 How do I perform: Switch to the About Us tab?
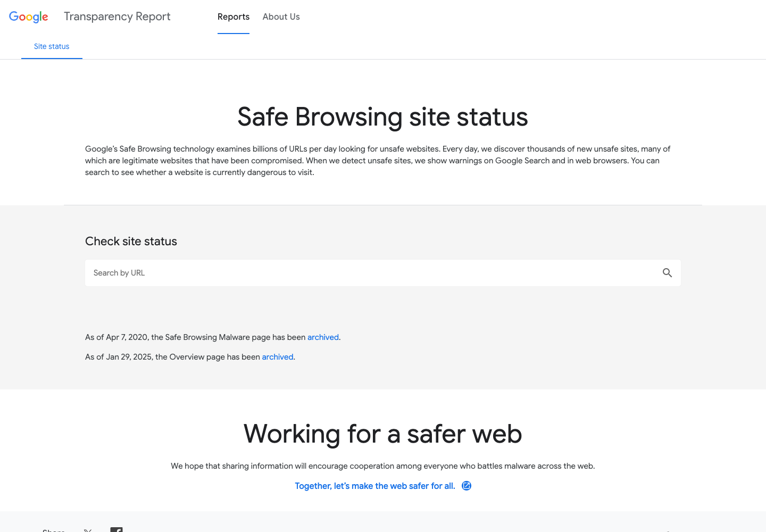pyautogui.click(x=281, y=17)
